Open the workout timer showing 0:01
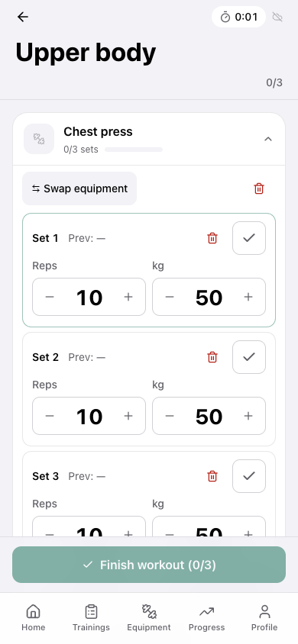298x644 pixels. click(x=239, y=17)
